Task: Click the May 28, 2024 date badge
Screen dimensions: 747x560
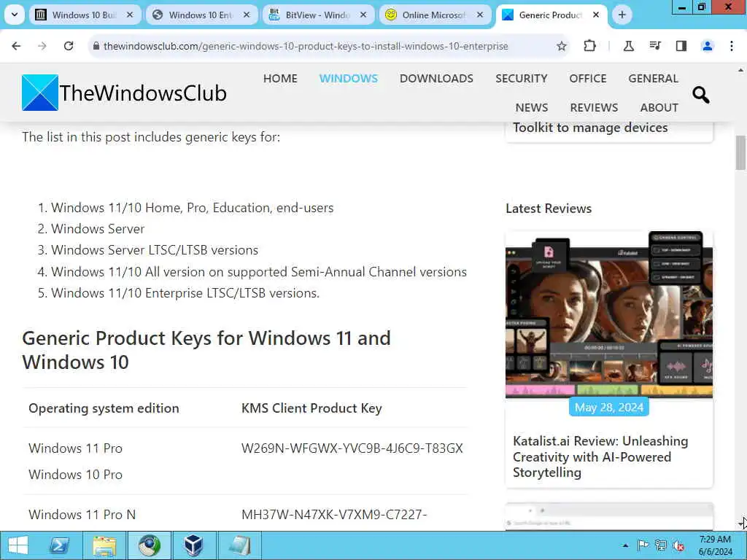Action: 609,407
